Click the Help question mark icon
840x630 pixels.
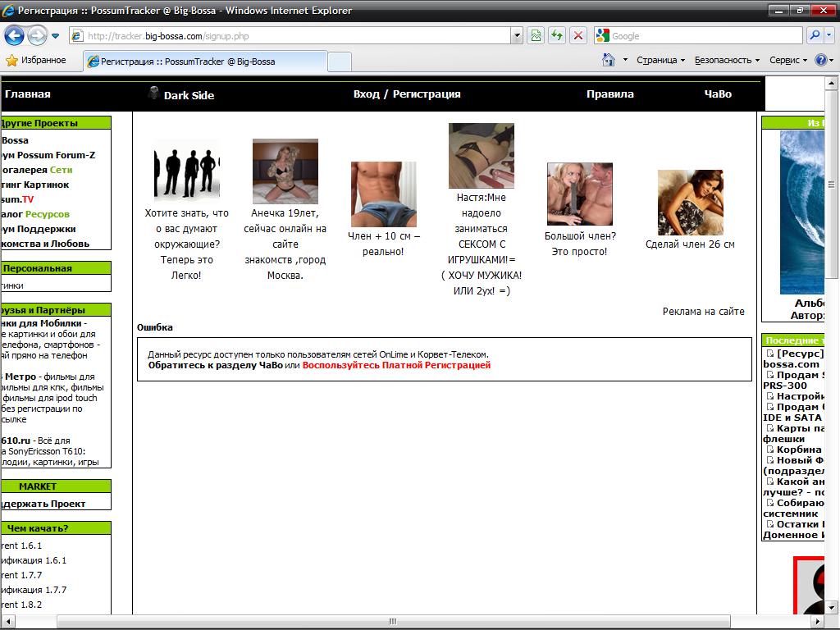(820, 60)
